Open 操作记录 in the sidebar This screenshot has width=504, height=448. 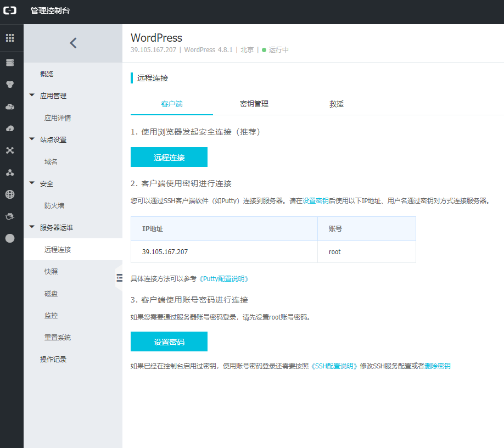[x=53, y=359]
